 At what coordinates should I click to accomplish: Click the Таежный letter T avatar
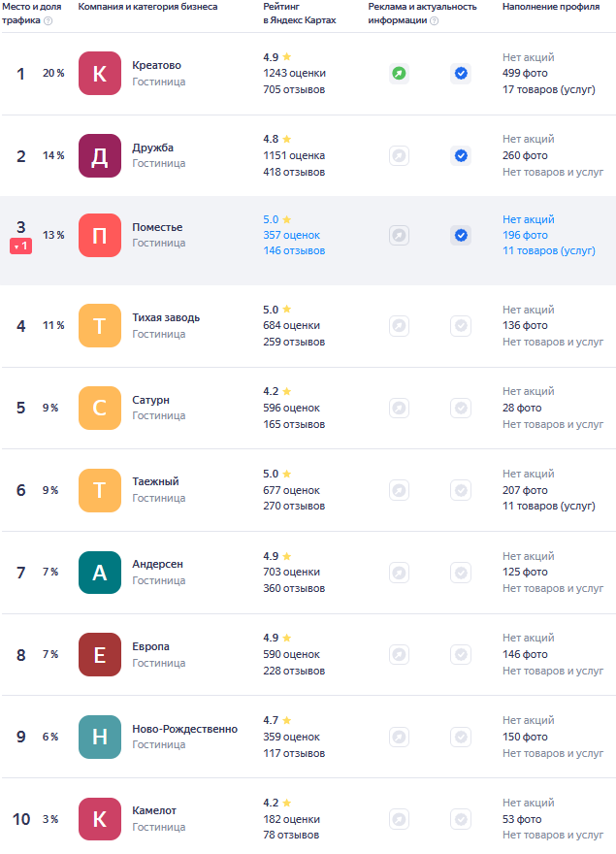[x=100, y=490]
